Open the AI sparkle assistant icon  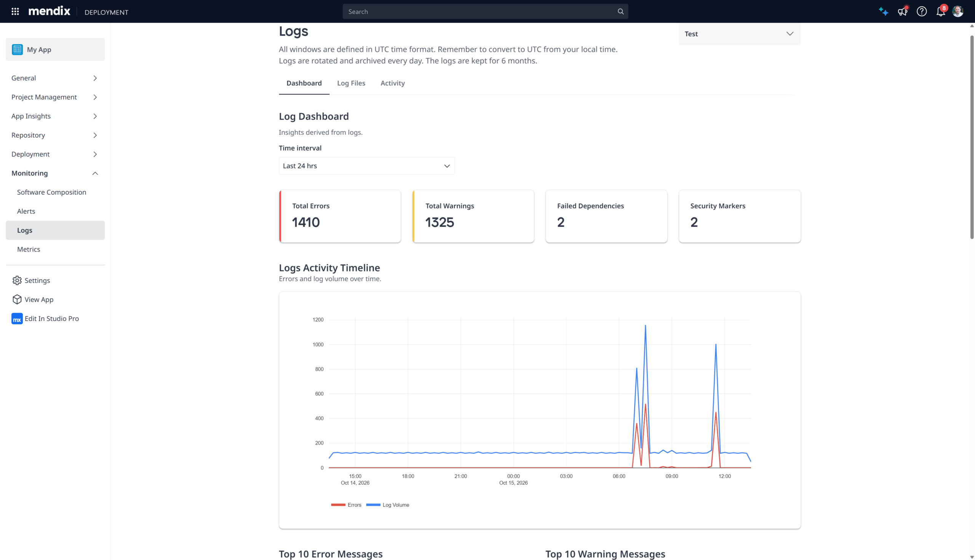coord(883,11)
